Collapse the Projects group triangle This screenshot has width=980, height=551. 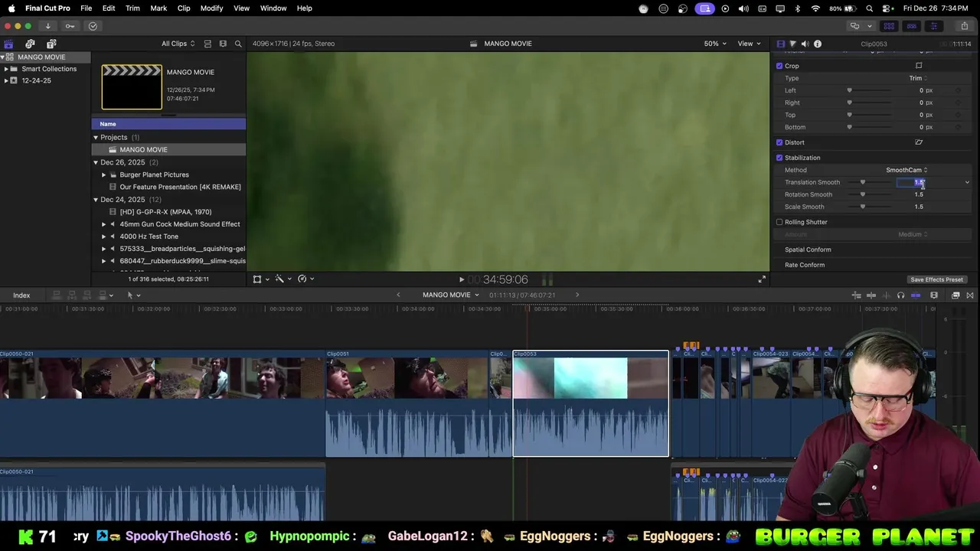[x=96, y=138]
